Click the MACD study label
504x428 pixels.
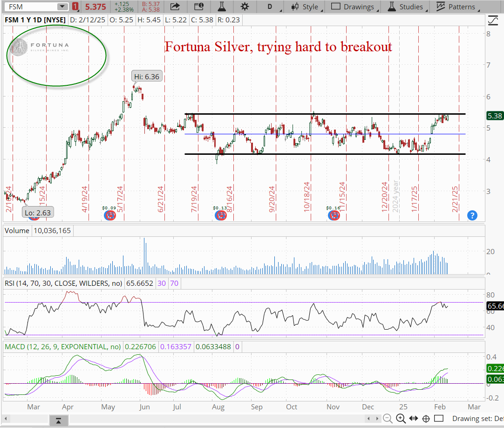pyautogui.click(x=63, y=346)
